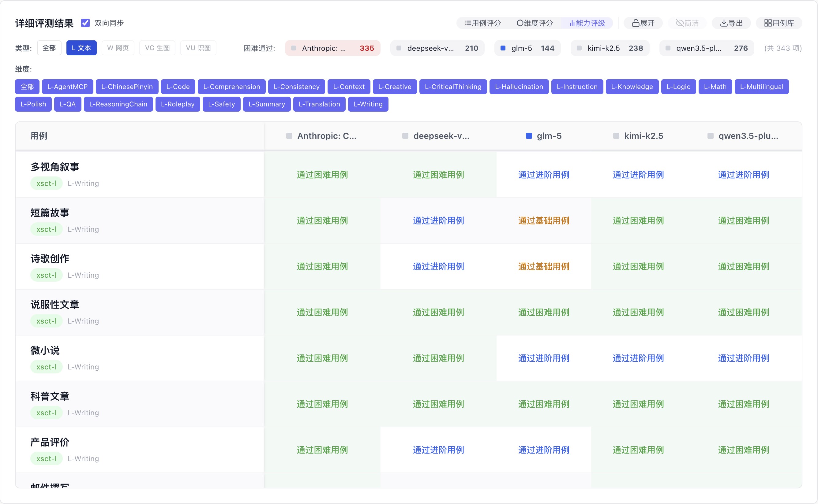
Task: Click the 用例库 grid icon
Action: 767,23
